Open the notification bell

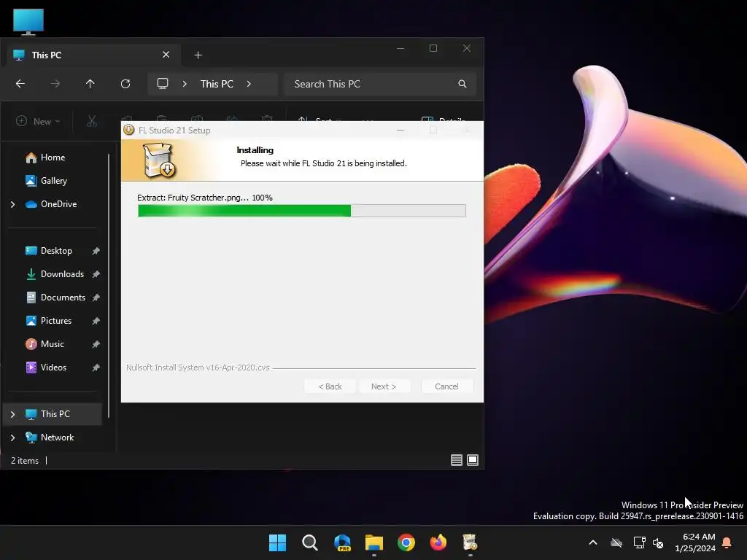[x=727, y=542]
